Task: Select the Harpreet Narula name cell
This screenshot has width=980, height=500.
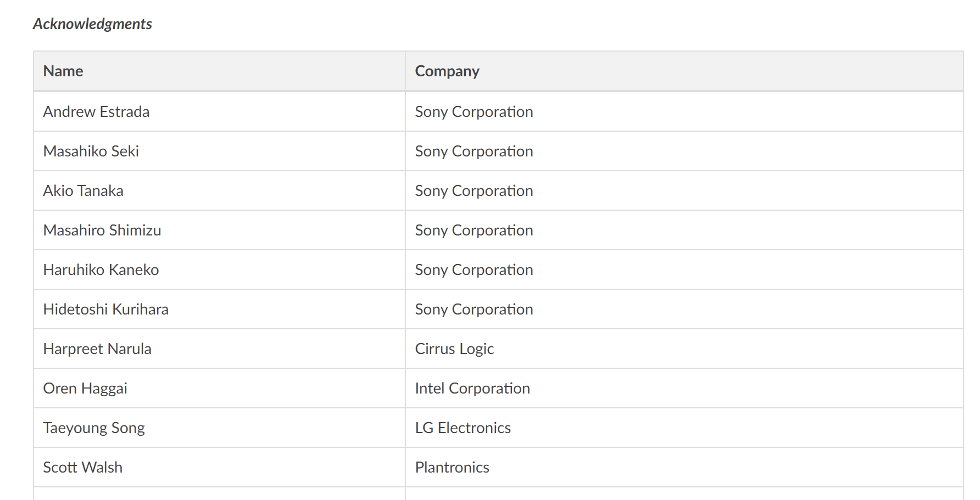Action: [x=97, y=349]
